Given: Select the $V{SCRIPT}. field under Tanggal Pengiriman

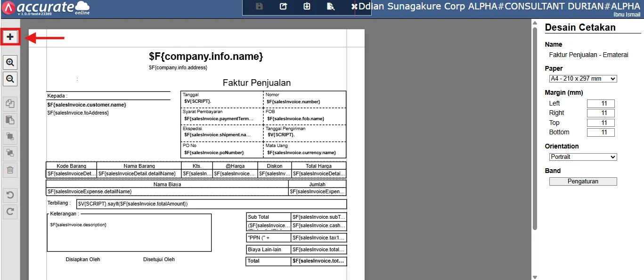Looking at the screenshot, I should pos(281,135).
